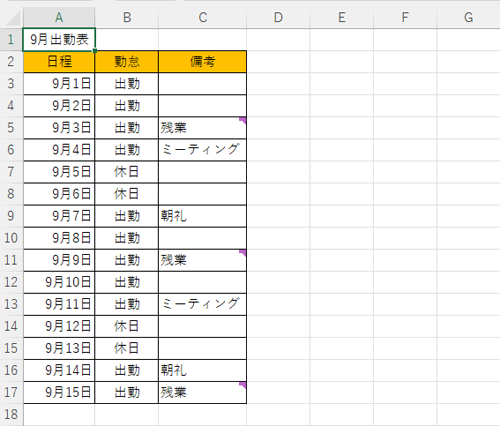Image resolution: width=500 pixels, height=426 pixels.
Task: Click 朝礼 in the 9月7日 row
Action: (x=203, y=216)
